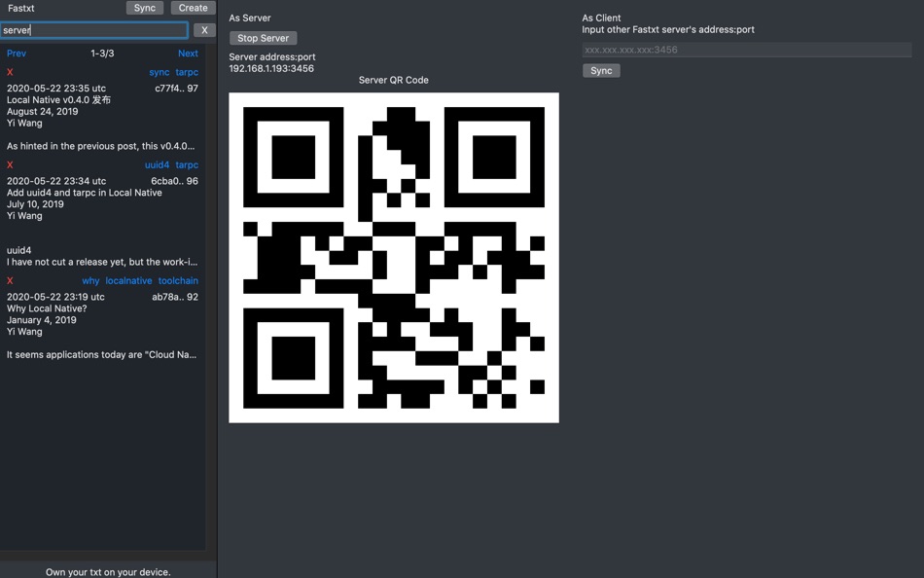
Task: Click the Create button
Action: 194,8
